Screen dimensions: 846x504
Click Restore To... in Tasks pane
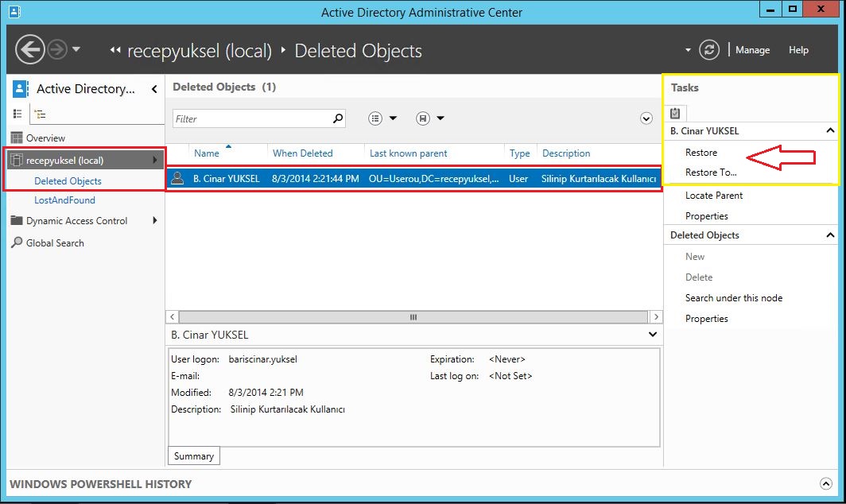(711, 173)
